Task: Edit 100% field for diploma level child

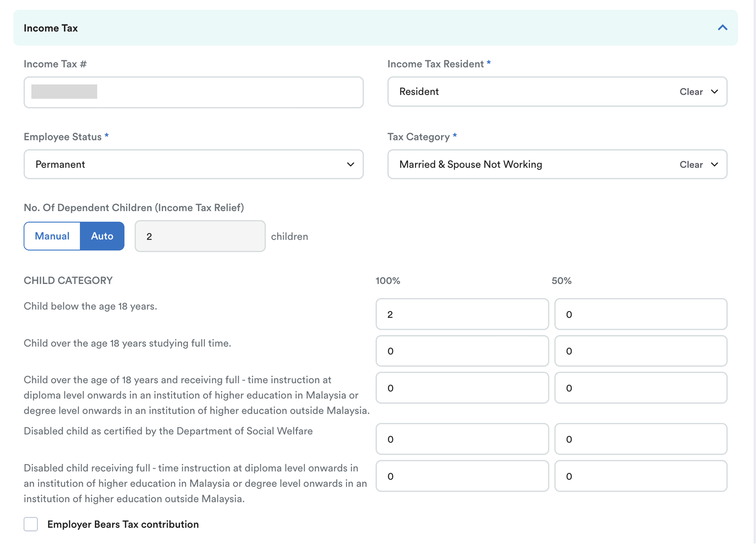Action: 462,388
